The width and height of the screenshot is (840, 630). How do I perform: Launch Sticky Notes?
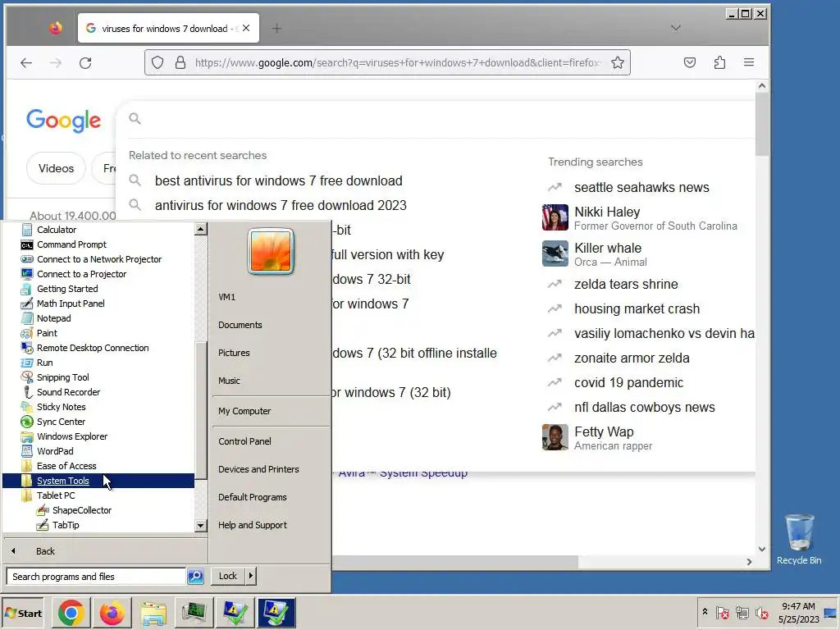(x=61, y=407)
